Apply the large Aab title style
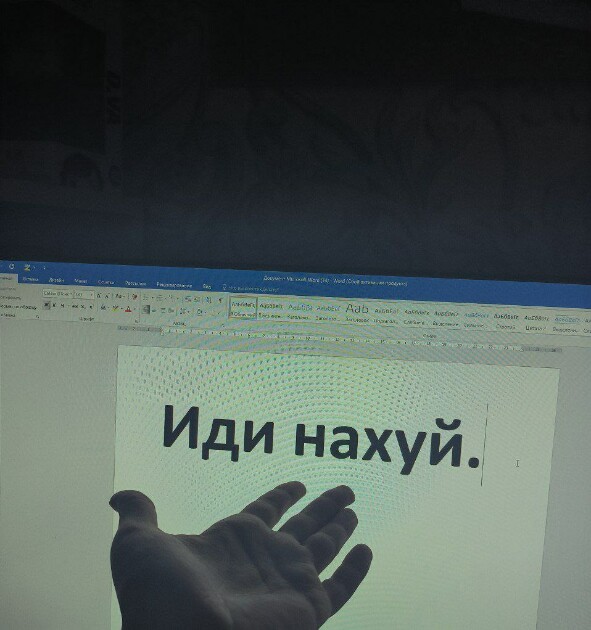This screenshot has width=591, height=630. [357, 309]
